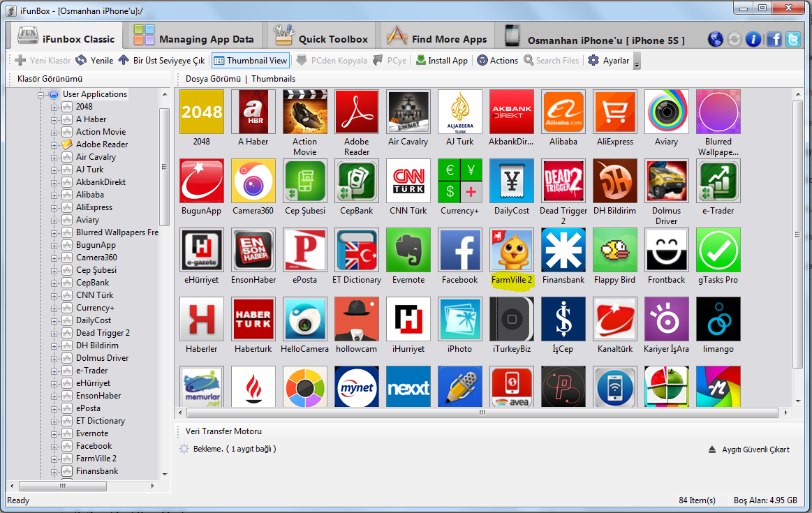The height and width of the screenshot is (513, 812).
Task: Select the hollowcam app thumbnail
Action: (356, 319)
